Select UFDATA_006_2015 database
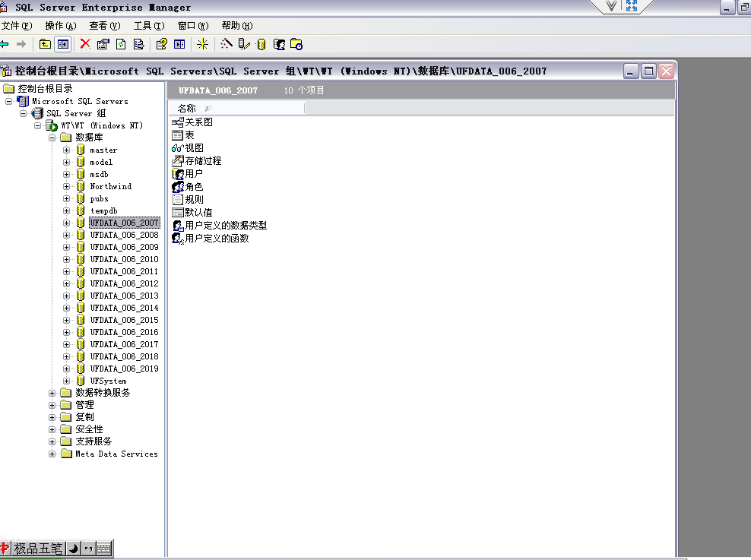This screenshot has height=560, width=751. (125, 320)
